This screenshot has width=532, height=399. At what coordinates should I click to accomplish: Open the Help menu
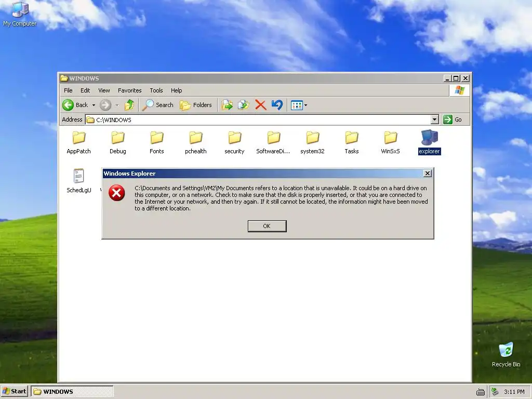[x=177, y=90]
